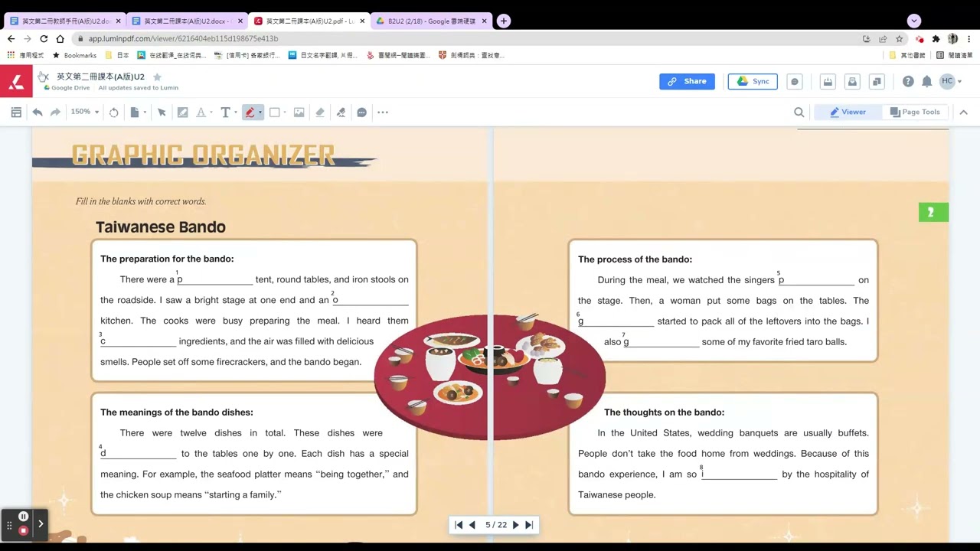
Task: Switch to Viewer mode
Action: click(848, 112)
